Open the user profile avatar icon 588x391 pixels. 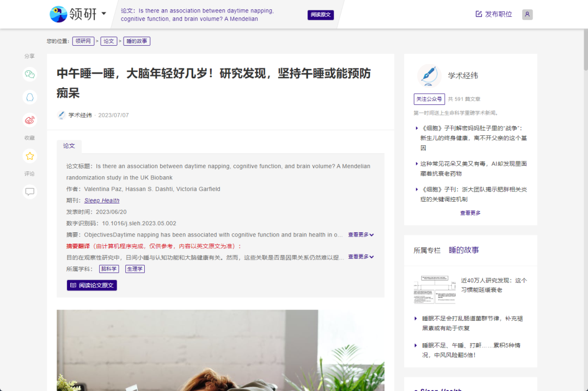[527, 14]
